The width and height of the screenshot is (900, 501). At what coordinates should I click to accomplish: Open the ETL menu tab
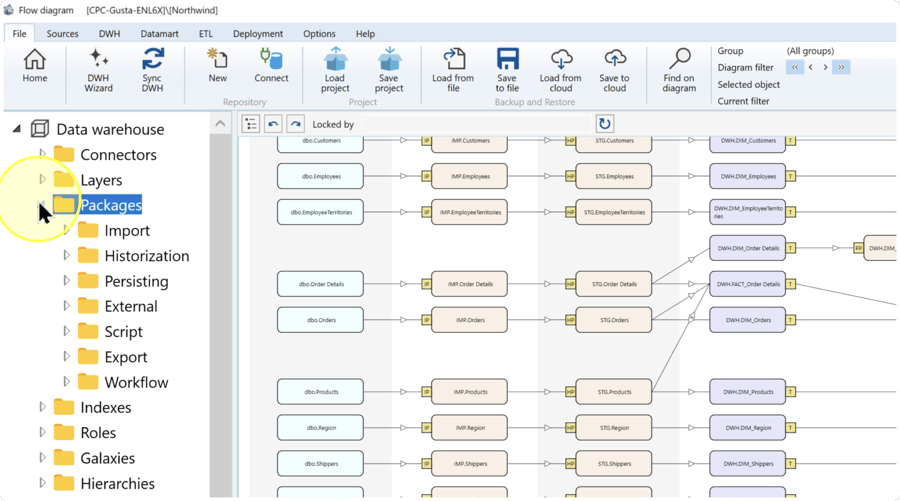(205, 34)
